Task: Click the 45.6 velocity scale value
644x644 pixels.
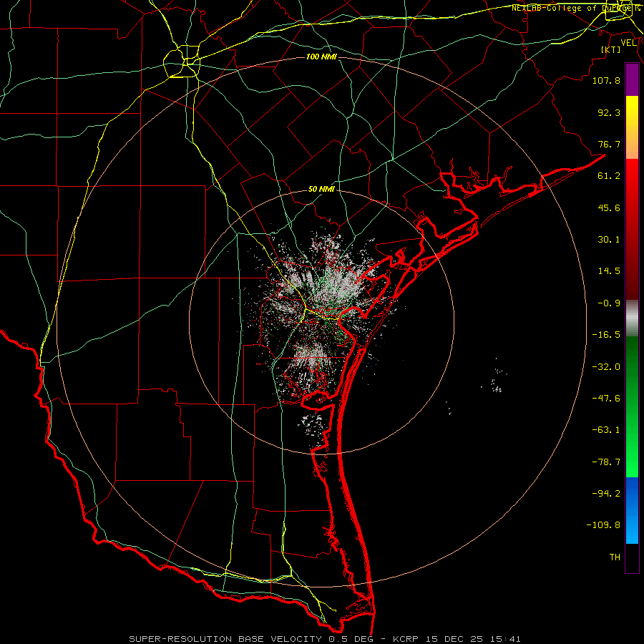Action: 609,208
